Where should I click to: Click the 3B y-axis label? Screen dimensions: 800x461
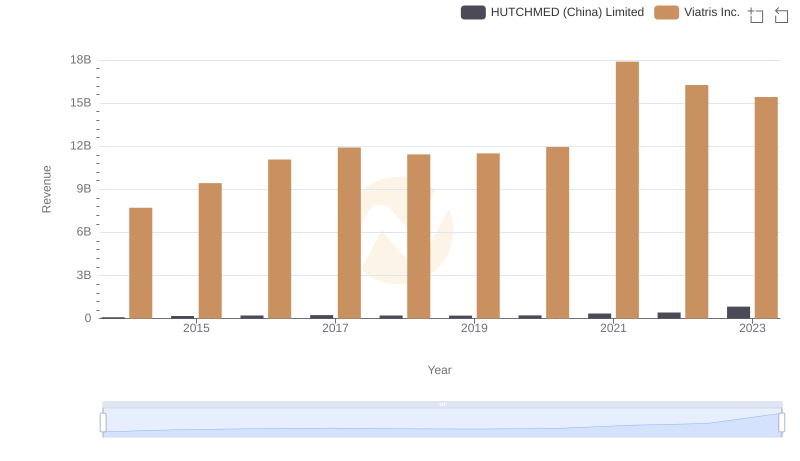pos(84,275)
